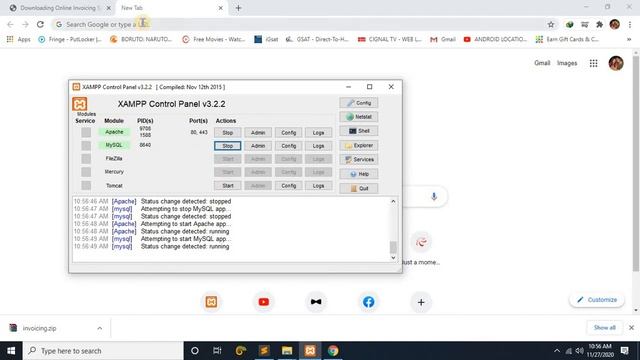The image size is (640, 360).
Task: Open Apache Admin page
Action: click(x=258, y=133)
